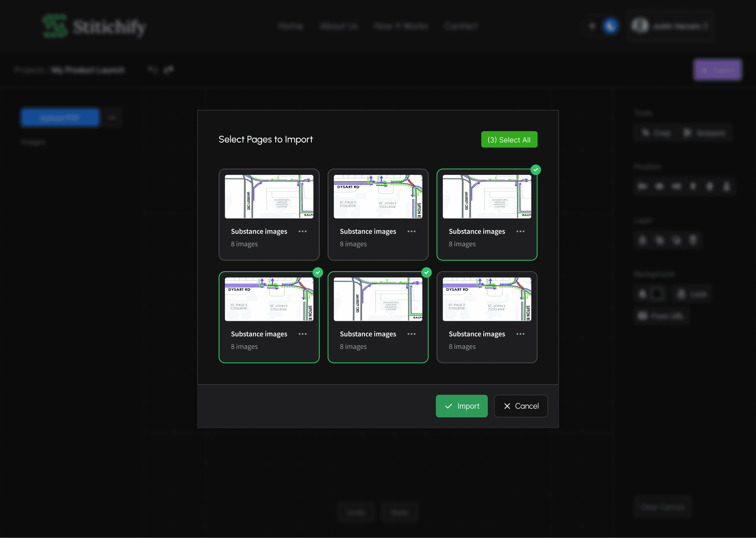The image size is (756, 538).
Task: Select top-left University Cres map thumbnail
Action: (x=269, y=196)
